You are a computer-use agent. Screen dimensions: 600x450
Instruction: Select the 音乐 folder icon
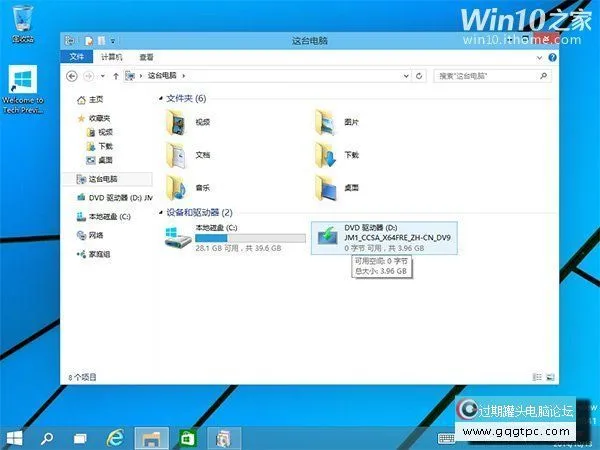click(176, 188)
